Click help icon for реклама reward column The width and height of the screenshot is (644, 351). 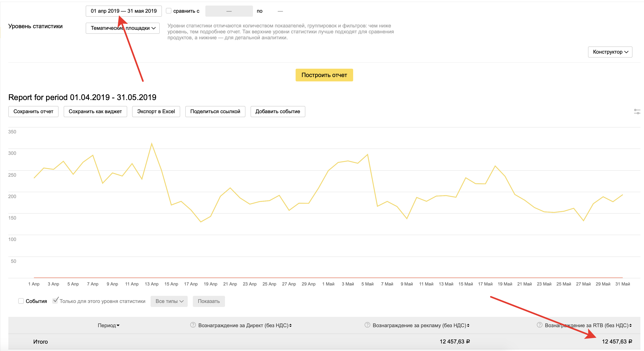[x=367, y=325]
